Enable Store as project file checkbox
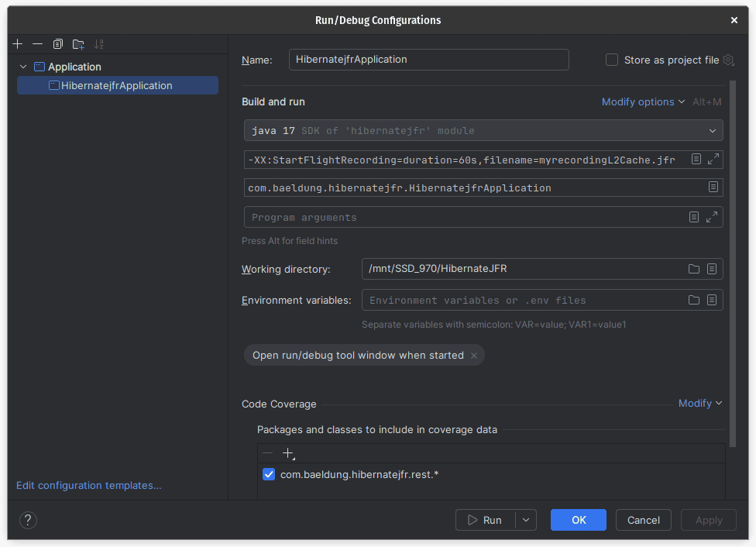The height and width of the screenshot is (547, 756). (611, 60)
